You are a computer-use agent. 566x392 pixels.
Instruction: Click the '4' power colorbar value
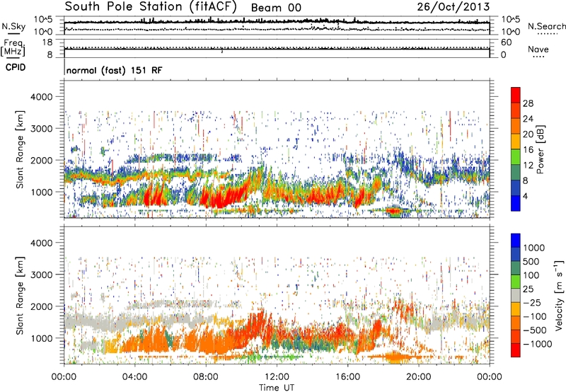coord(525,196)
